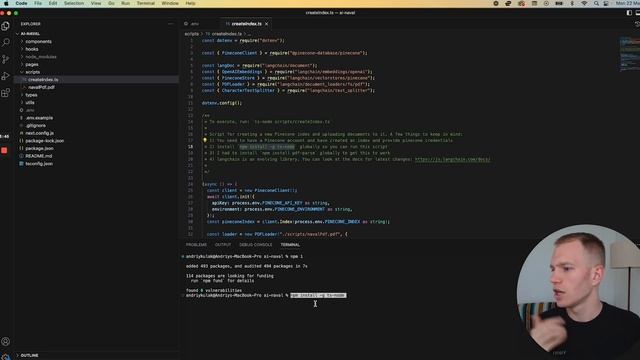The image size is (640, 360).
Task: Open the Code menu
Action: pyautogui.click(x=21, y=3)
